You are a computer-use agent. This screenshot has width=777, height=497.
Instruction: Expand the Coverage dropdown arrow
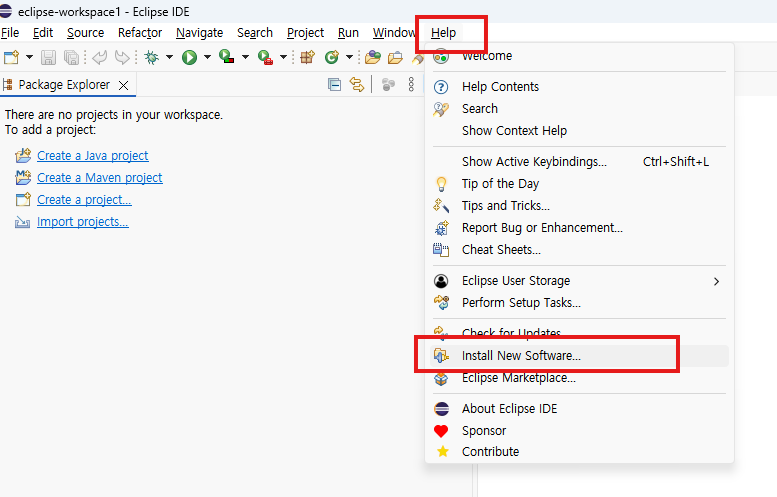245,57
